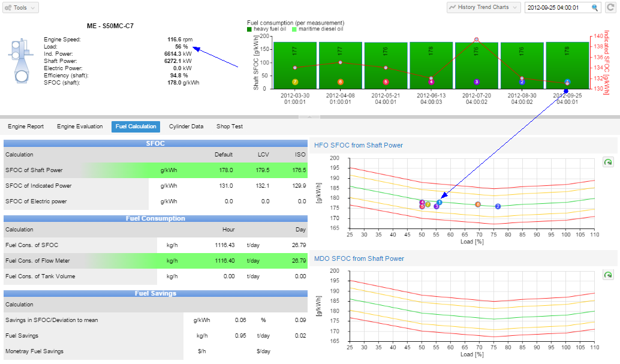Toggle marker 2 on the HFO SFOC chart
Viewport: 620px width, 364px height.
pos(498,206)
